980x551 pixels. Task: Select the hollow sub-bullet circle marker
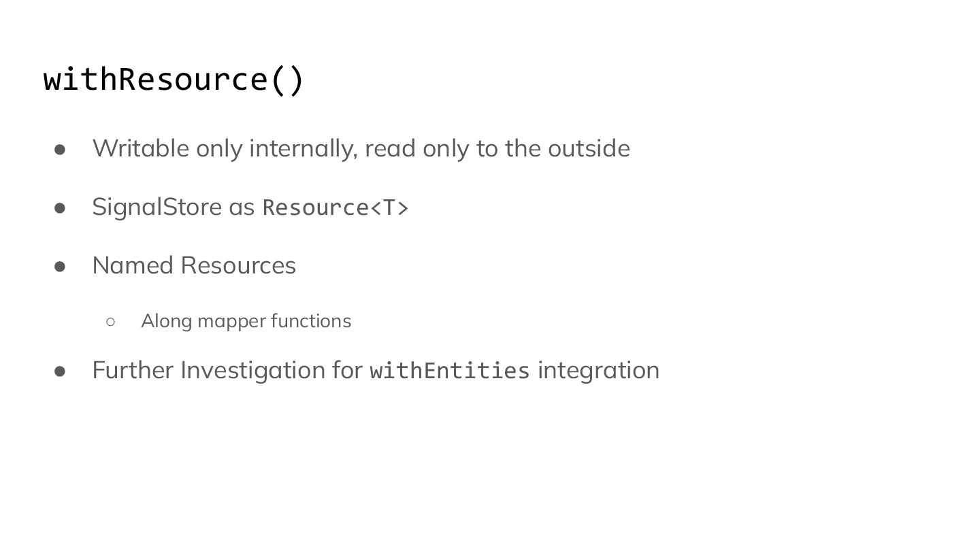click(111, 321)
